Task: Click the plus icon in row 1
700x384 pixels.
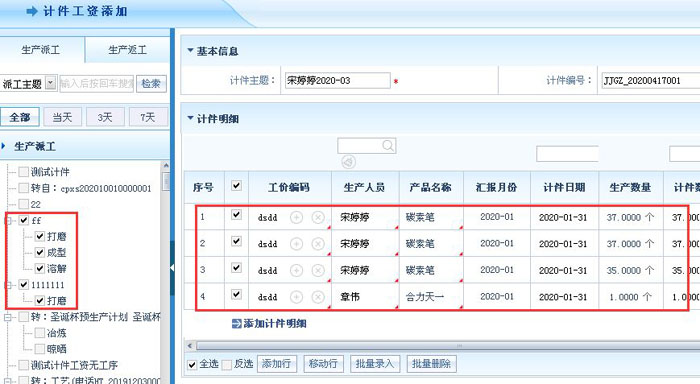Action: tap(296, 217)
